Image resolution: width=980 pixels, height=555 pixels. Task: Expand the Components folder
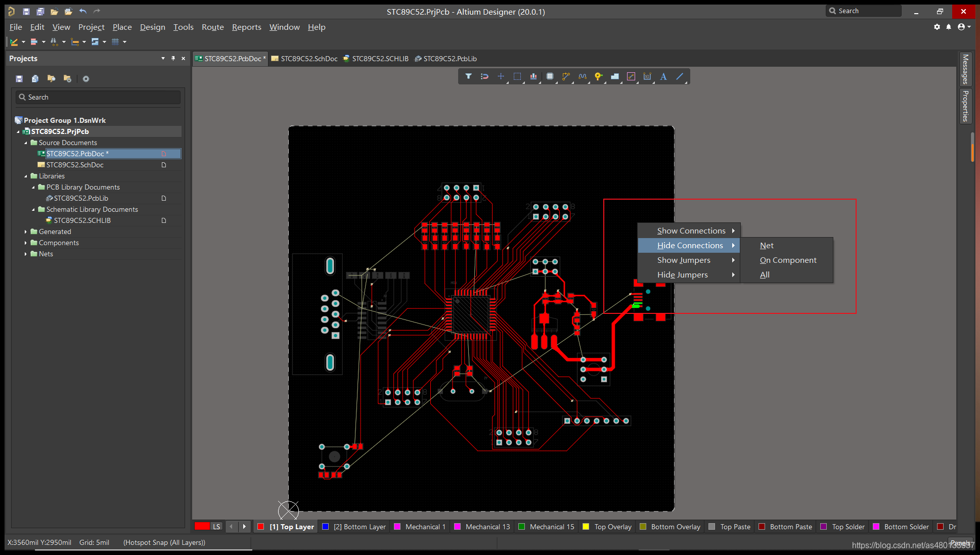(26, 243)
